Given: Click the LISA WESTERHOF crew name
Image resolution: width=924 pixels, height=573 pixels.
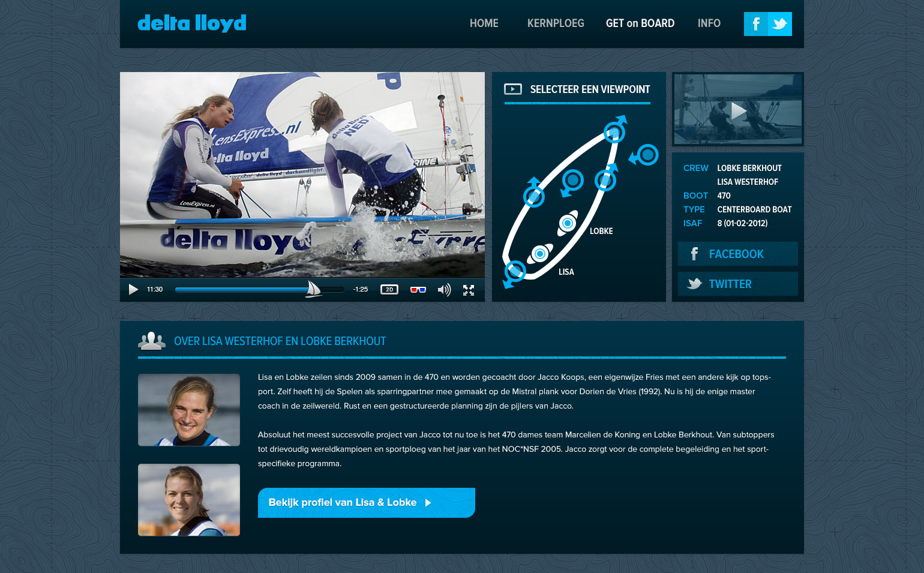Looking at the screenshot, I should tap(748, 182).
